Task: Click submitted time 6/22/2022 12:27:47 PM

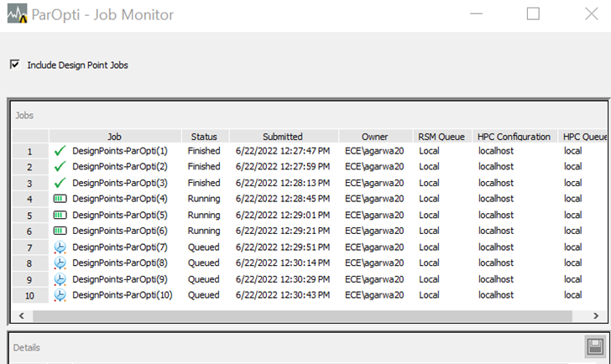Action: (x=283, y=151)
